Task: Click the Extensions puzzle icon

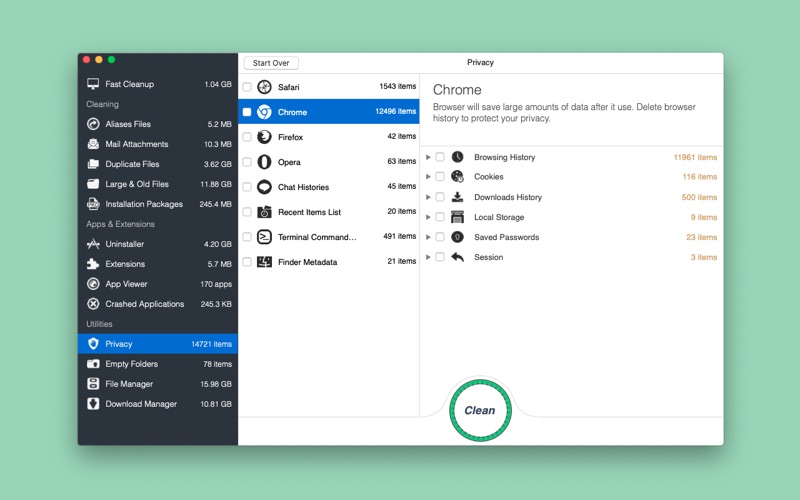Action: [x=93, y=264]
